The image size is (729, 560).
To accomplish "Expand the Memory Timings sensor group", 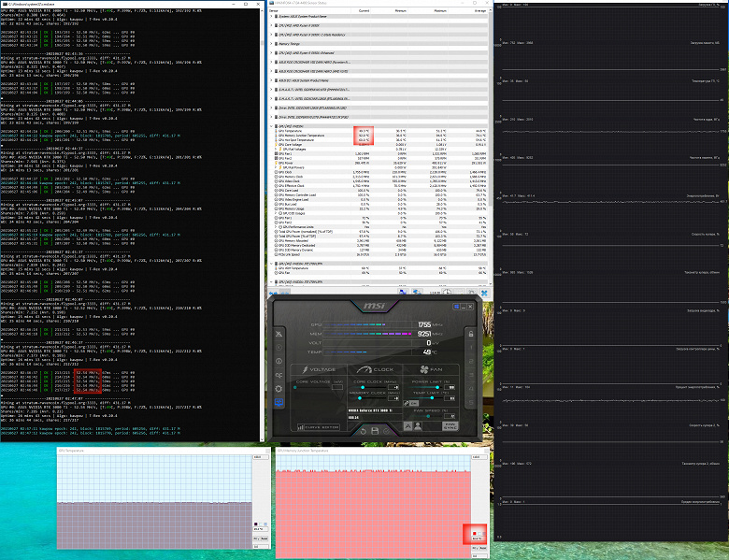I will [x=272, y=44].
